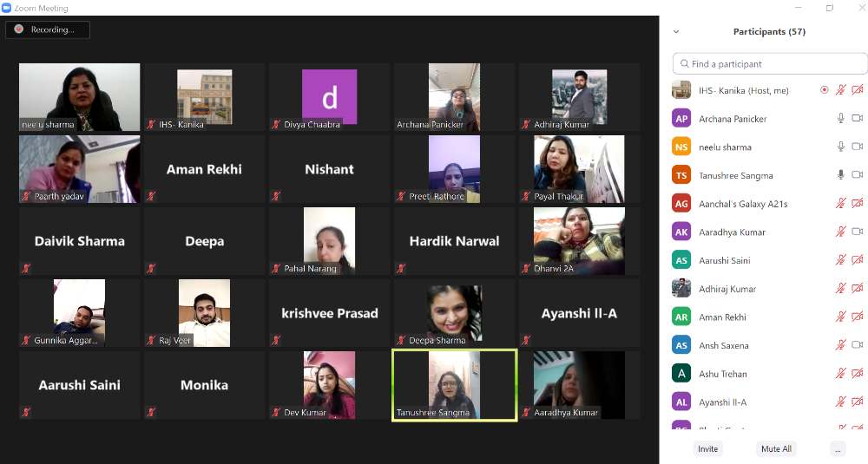868x464 pixels.
Task: Click IHS- Kanika host muted mic icon
Action: (841, 89)
